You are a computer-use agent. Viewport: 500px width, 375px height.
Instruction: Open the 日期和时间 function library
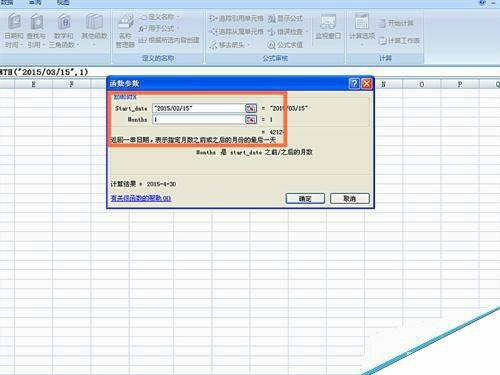click(x=14, y=31)
